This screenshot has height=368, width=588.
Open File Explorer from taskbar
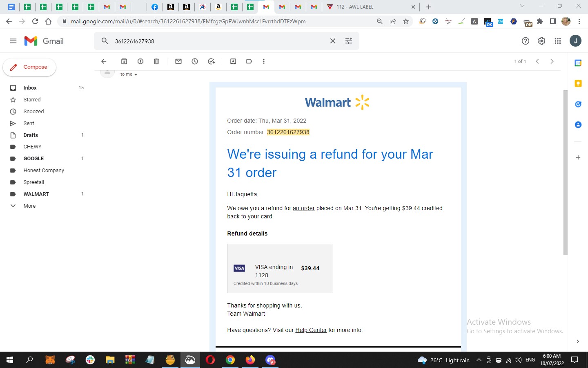(x=110, y=360)
